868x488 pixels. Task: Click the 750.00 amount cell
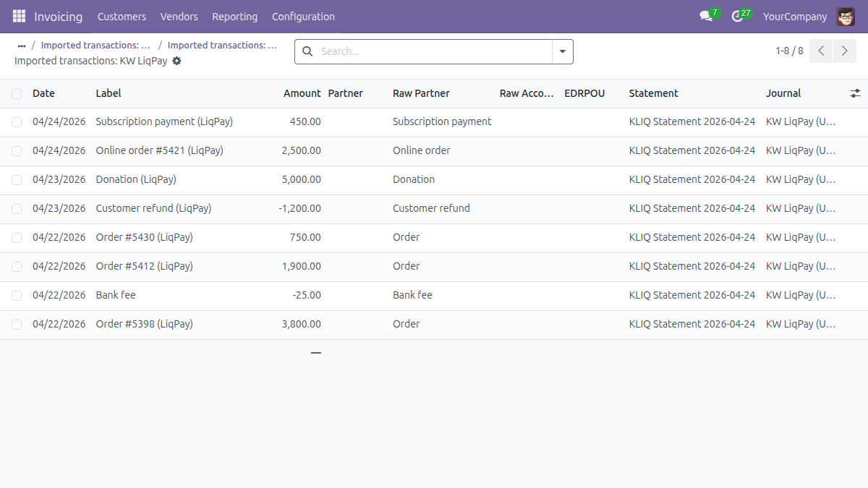pyautogui.click(x=305, y=238)
